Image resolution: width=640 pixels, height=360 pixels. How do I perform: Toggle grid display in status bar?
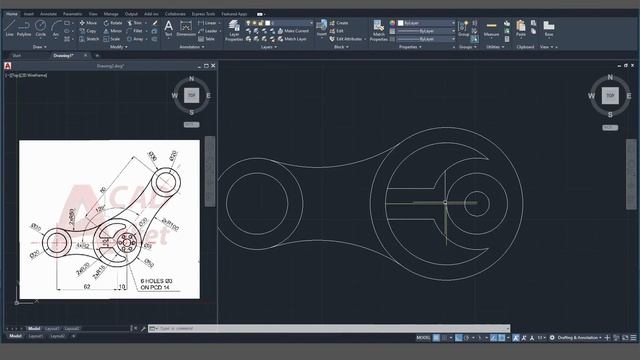[x=437, y=338]
